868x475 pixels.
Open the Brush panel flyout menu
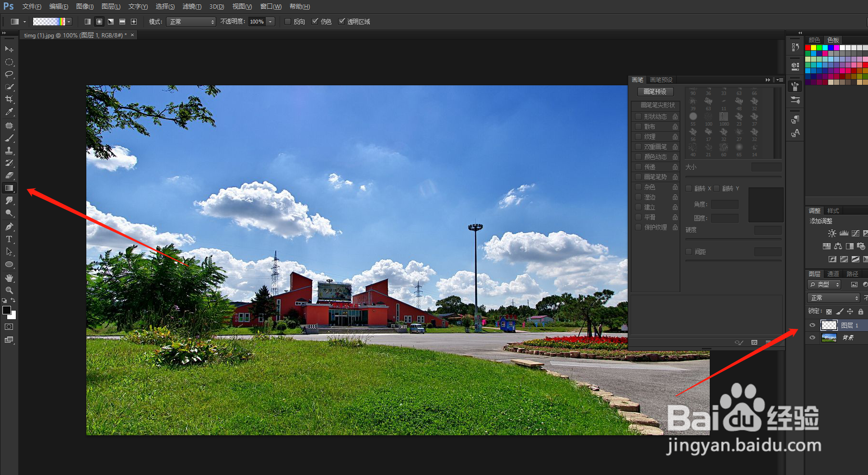[780, 80]
